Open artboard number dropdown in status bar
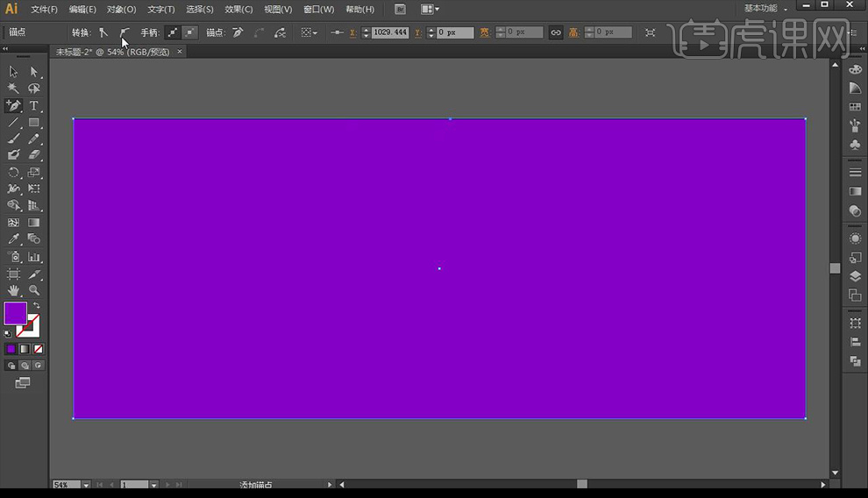Image resolution: width=868 pixels, height=498 pixels. 154,485
